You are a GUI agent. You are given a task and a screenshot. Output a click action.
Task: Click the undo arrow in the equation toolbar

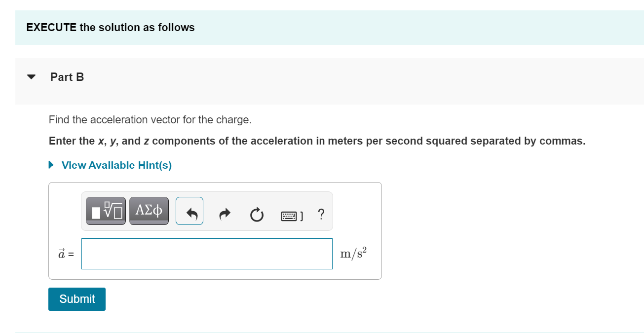[189, 211]
